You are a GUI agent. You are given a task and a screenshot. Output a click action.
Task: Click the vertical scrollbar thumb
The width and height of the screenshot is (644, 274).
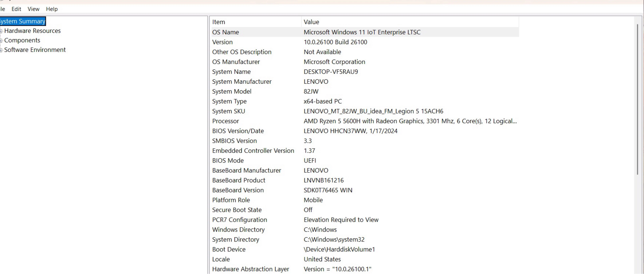pos(637,99)
